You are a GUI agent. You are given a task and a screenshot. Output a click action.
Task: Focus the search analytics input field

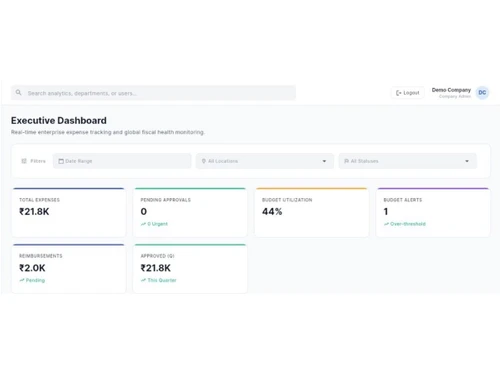click(x=153, y=93)
